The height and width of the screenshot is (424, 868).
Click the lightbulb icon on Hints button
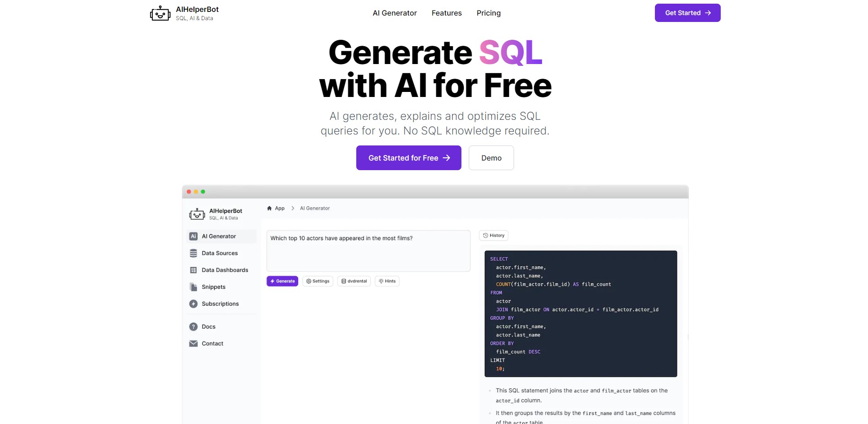[381, 281]
